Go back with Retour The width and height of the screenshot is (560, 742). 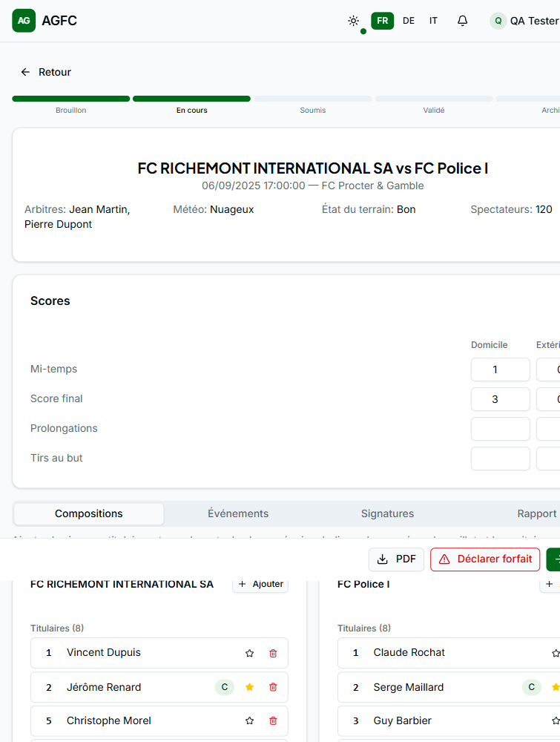46,72
